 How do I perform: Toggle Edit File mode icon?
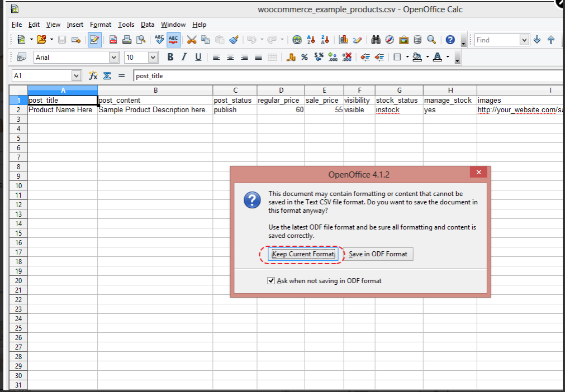[x=94, y=40]
